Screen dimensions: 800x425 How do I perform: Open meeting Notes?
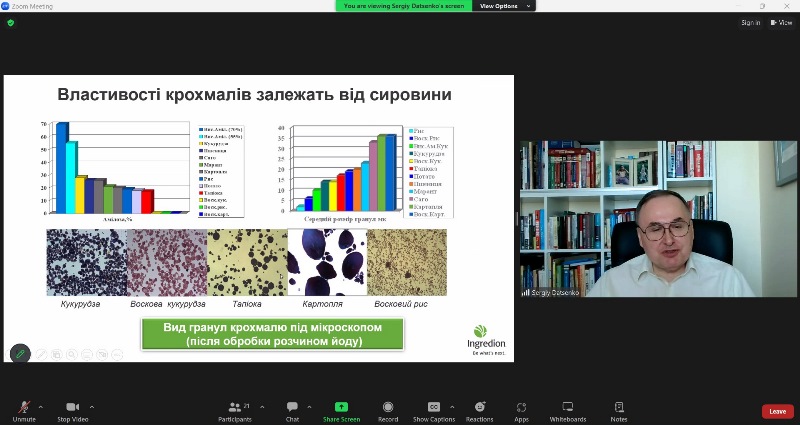pos(619,411)
